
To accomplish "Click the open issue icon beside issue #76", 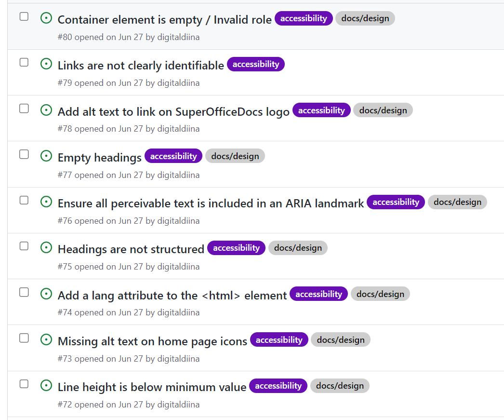I will 46,202.
